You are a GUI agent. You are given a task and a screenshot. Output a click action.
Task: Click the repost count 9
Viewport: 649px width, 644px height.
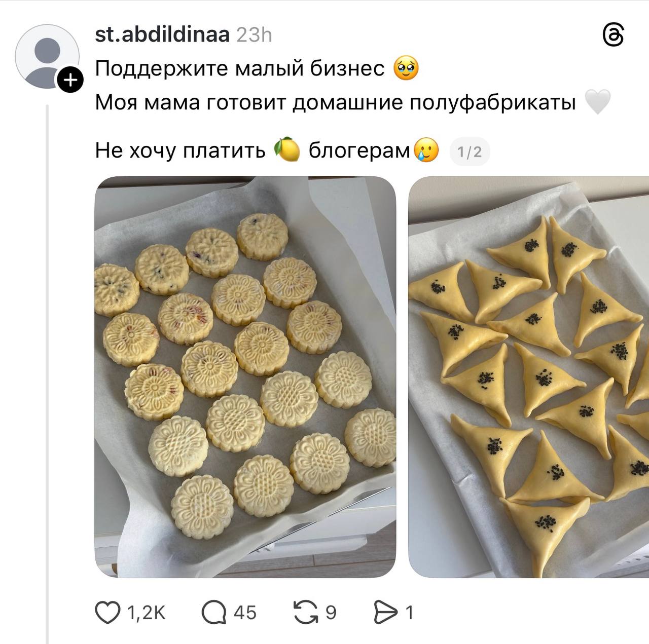pyautogui.click(x=331, y=613)
